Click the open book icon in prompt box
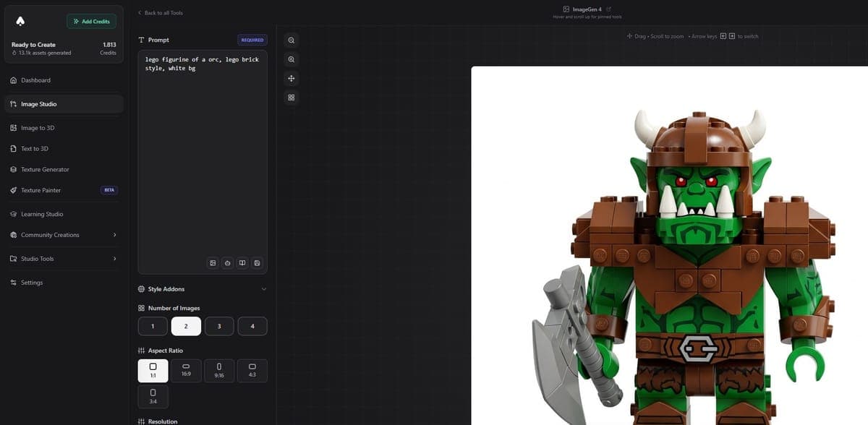This screenshot has width=868, height=425. pyautogui.click(x=242, y=262)
